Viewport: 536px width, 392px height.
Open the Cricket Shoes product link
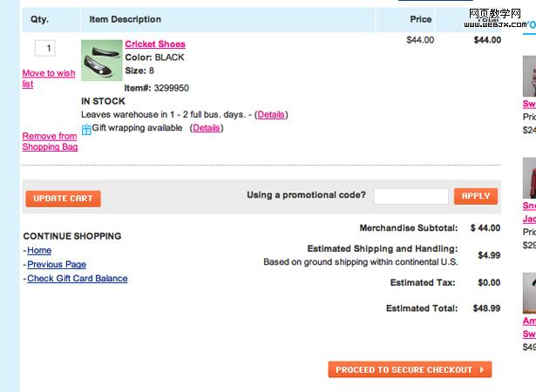[x=155, y=44]
